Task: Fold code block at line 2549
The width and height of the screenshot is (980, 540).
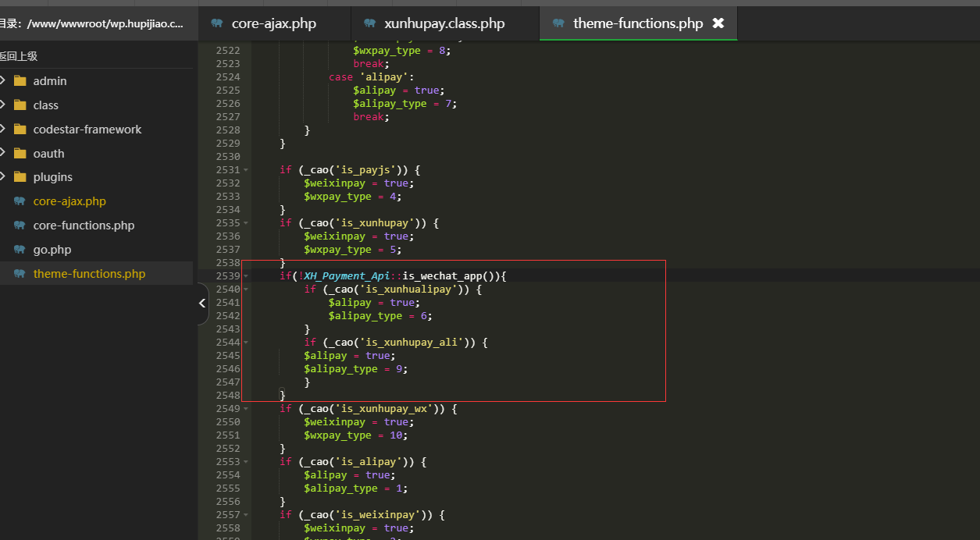Action: [246, 409]
